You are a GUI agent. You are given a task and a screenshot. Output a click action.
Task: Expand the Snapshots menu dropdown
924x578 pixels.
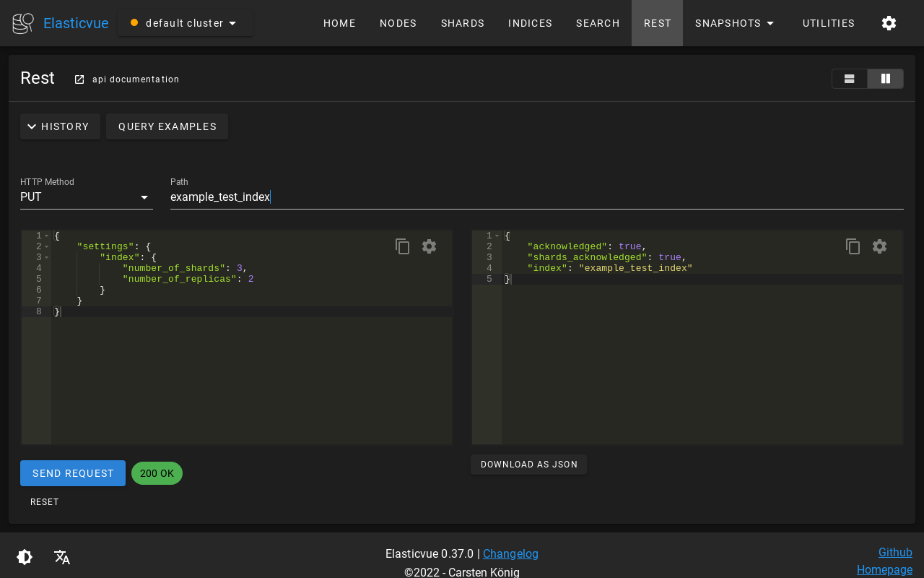coord(736,23)
